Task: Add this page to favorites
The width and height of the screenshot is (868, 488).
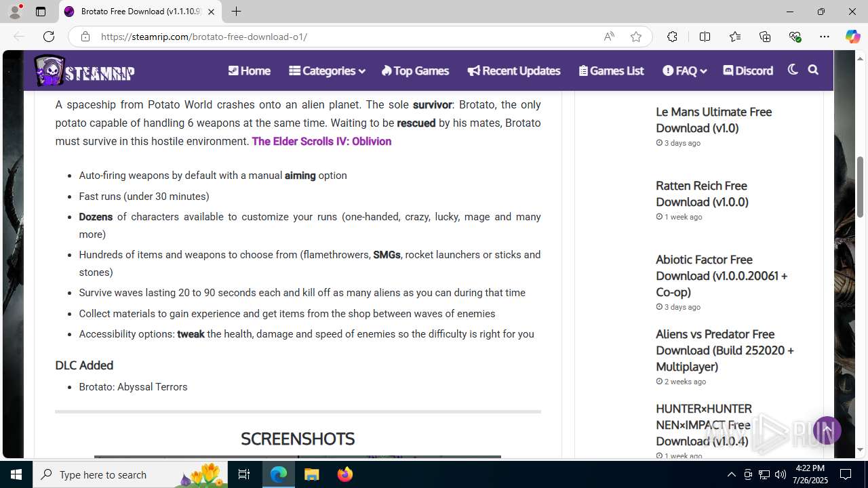Action: click(636, 37)
